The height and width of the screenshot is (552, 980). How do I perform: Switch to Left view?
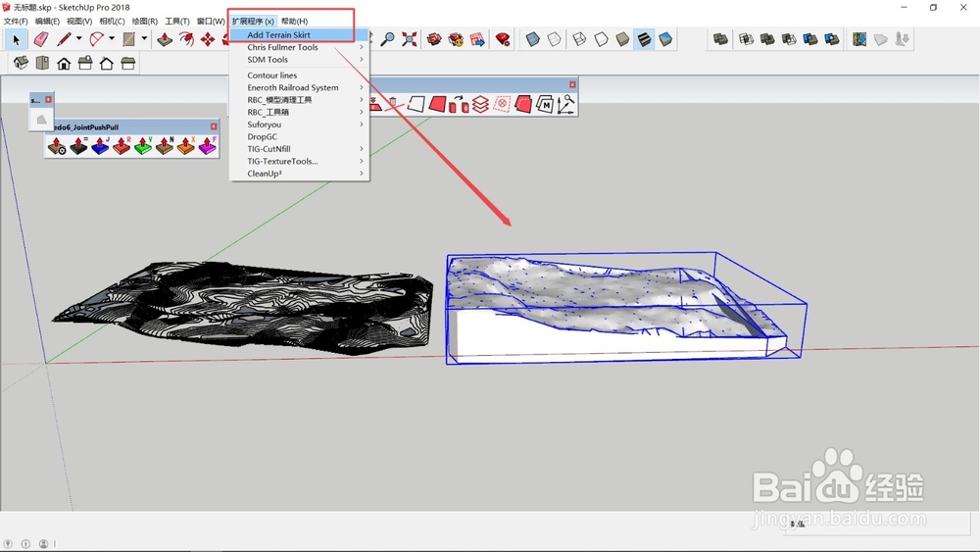128,63
